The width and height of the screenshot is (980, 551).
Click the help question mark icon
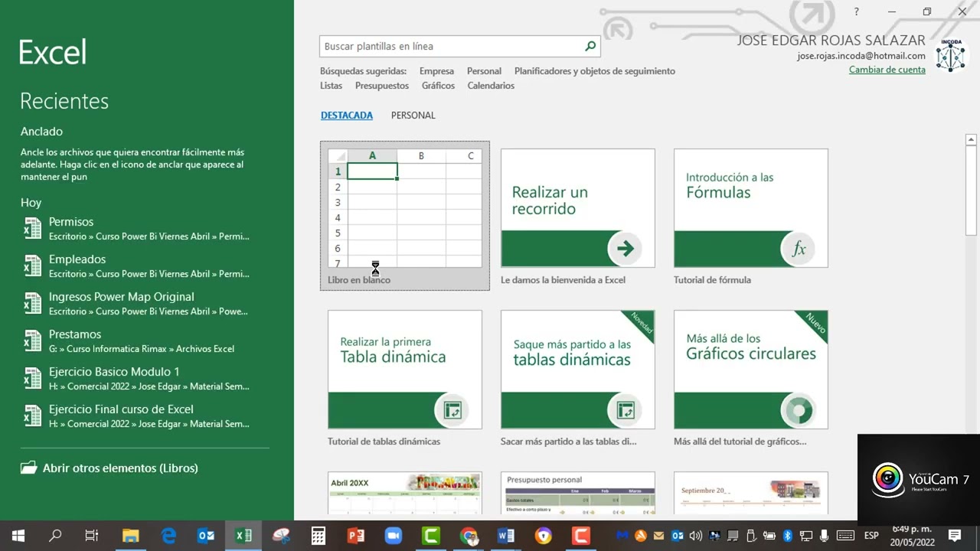[x=857, y=11]
